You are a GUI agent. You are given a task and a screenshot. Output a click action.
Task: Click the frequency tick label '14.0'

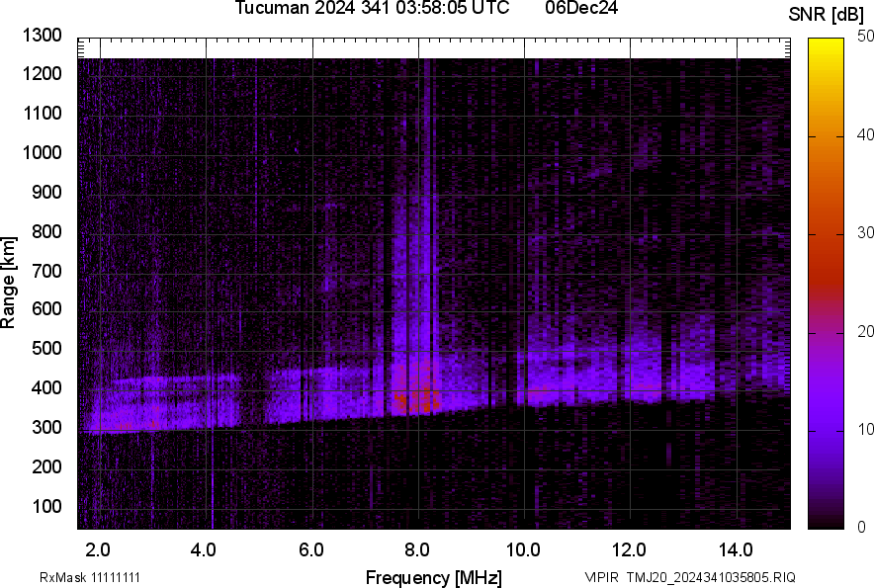point(736,550)
